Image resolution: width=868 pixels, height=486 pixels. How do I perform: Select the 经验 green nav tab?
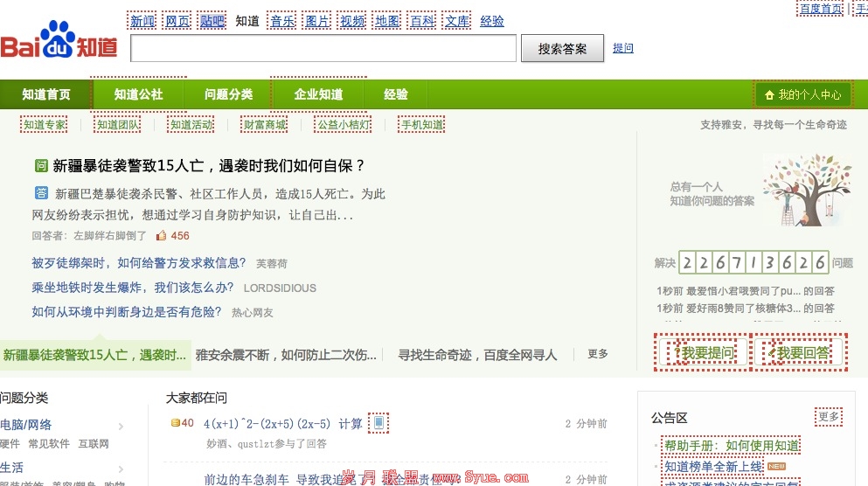[396, 94]
